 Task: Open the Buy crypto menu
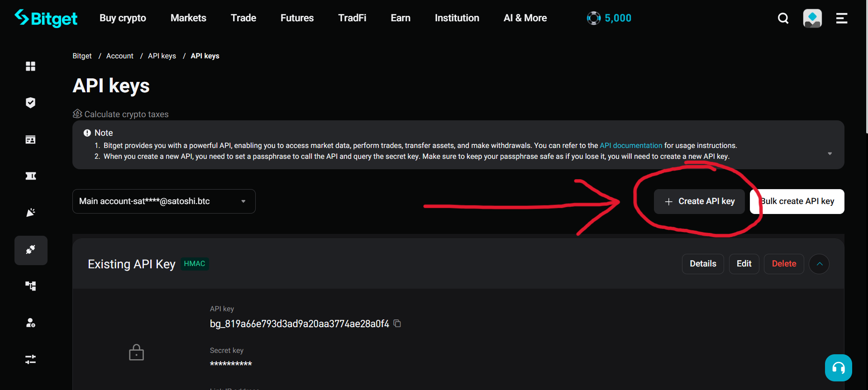123,18
